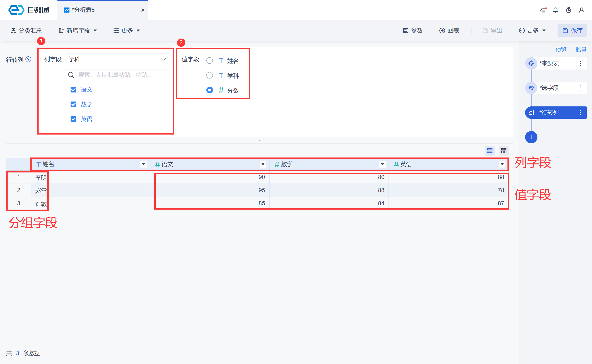The width and height of the screenshot is (592, 364).
Task: Open the user profile icon
Action: [x=582, y=10]
